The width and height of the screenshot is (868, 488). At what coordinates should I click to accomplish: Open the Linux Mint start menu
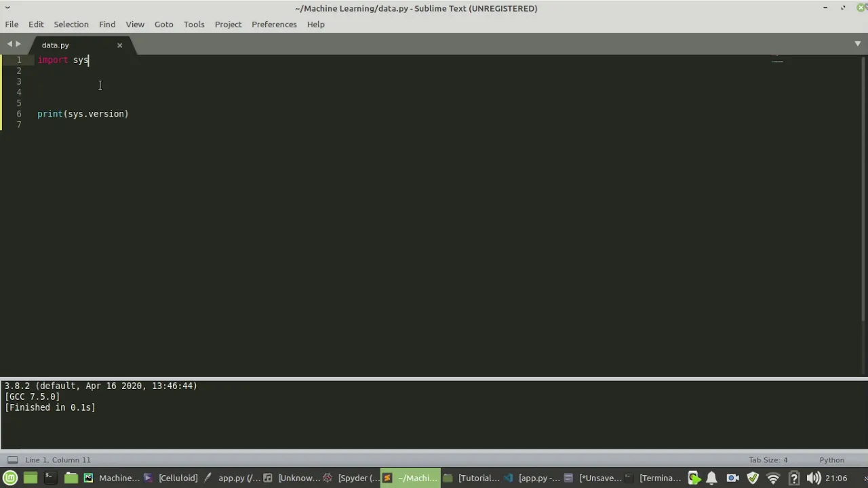point(10,478)
